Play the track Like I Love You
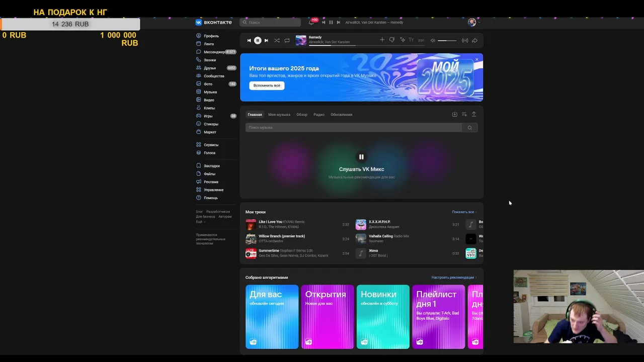This screenshot has width=644, height=362. coord(297,224)
